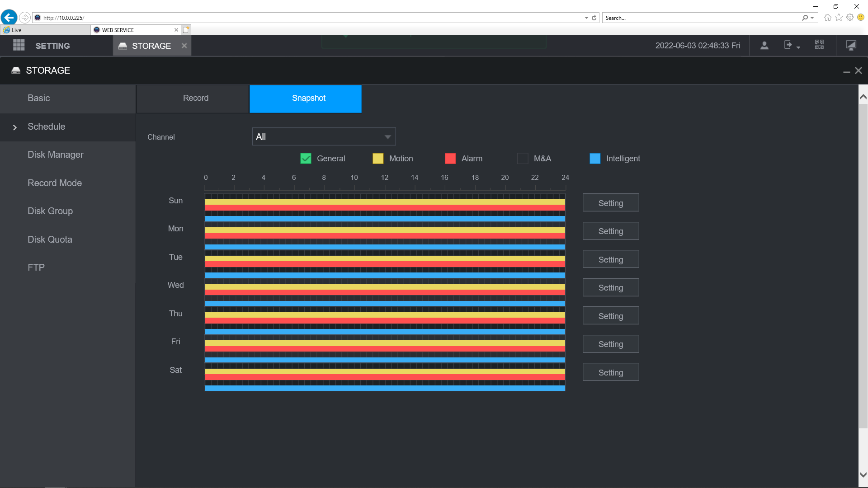Select the Snapshot tab
The height and width of the screenshot is (488, 868).
pyautogui.click(x=306, y=99)
